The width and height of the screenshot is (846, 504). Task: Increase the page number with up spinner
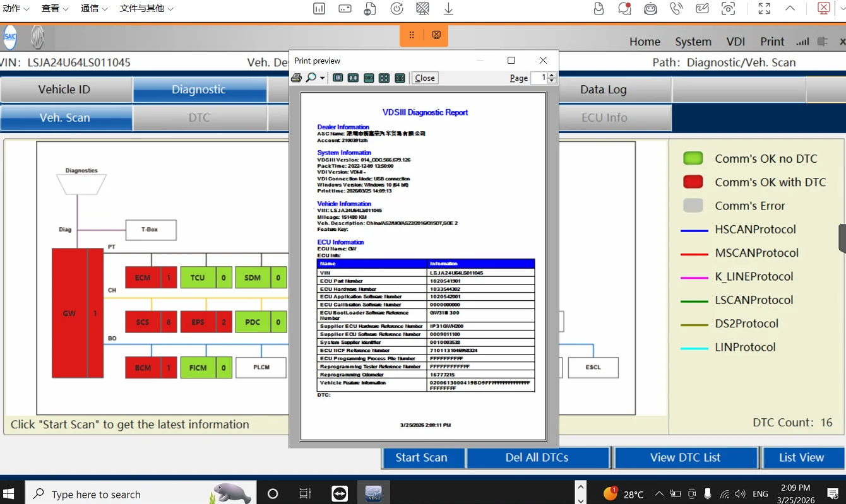tap(552, 75)
